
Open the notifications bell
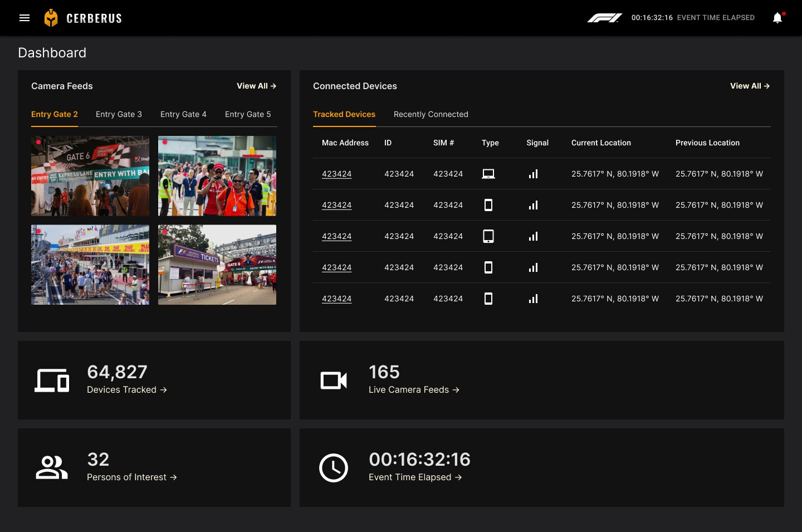[777, 18]
